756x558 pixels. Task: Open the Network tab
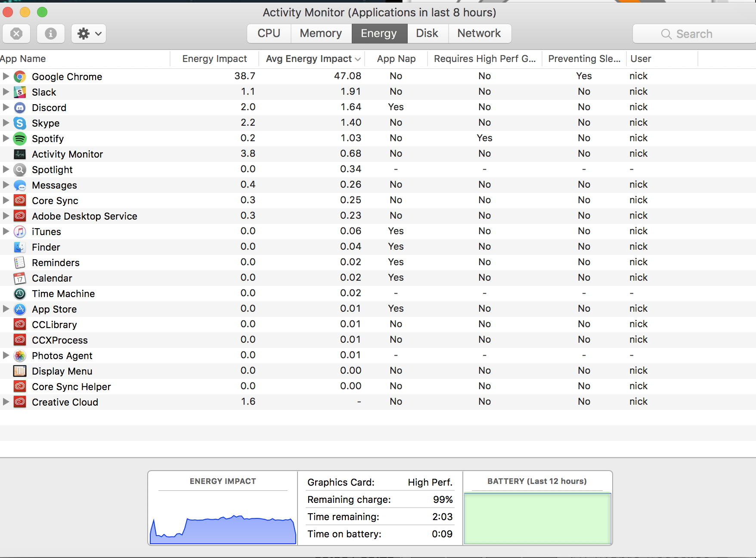coord(479,34)
